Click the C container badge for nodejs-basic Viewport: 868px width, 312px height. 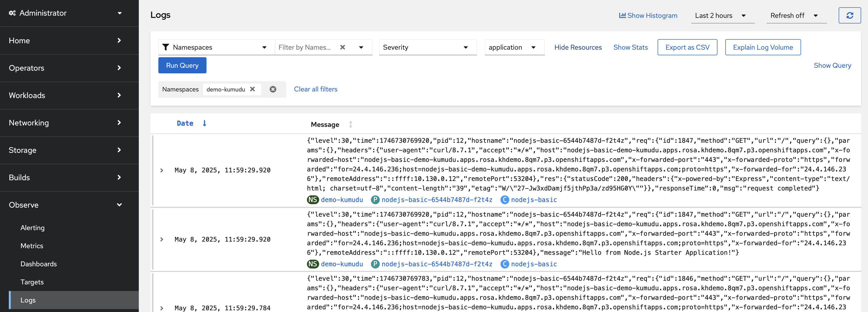point(504,200)
